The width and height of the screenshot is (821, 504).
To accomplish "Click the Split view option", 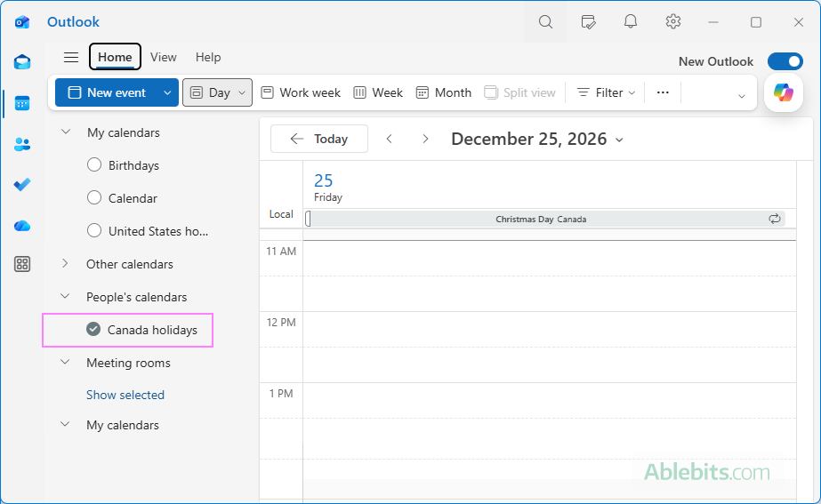I will click(x=520, y=92).
